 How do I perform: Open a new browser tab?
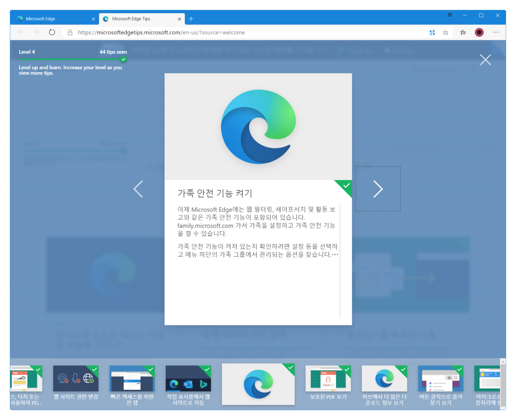click(x=191, y=19)
